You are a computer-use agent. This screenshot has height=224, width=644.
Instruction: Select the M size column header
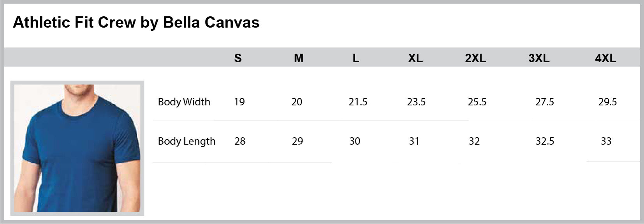coord(299,58)
